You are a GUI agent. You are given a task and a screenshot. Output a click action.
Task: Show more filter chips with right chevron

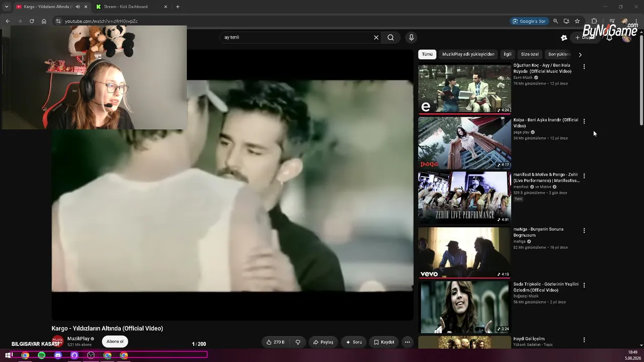pos(580,54)
